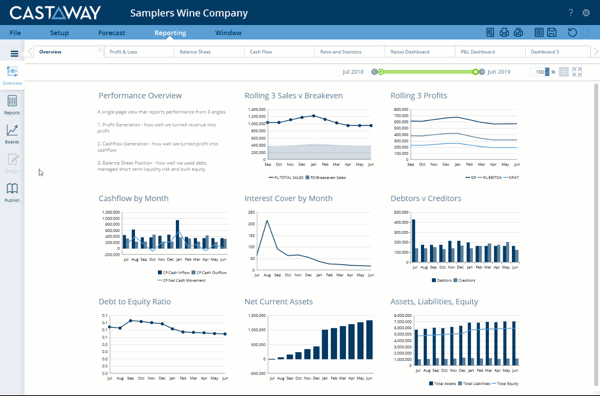600x396 pixels.
Task: Switch to the Ratio and Statistics tab
Action: pos(350,52)
